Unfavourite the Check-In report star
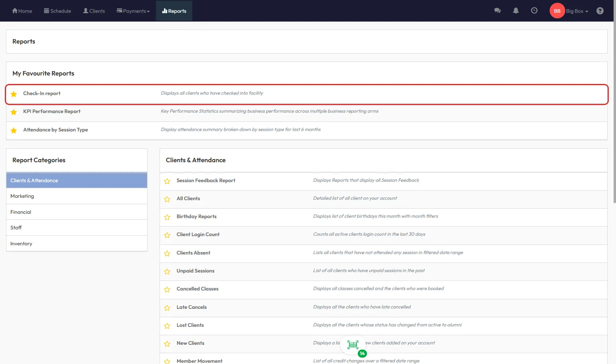 pyautogui.click(x=14, y=94)
